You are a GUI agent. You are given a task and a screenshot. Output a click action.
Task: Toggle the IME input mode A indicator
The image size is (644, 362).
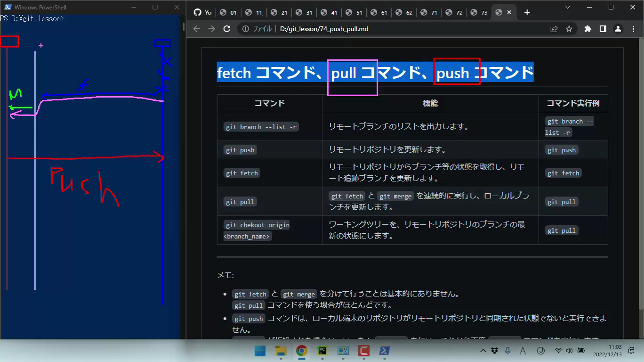(523, 351)
